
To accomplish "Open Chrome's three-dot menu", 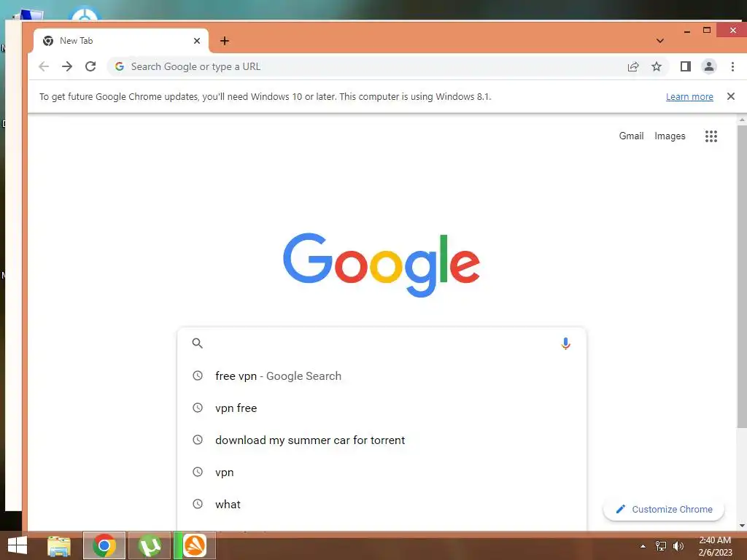I will pos(732,66).
